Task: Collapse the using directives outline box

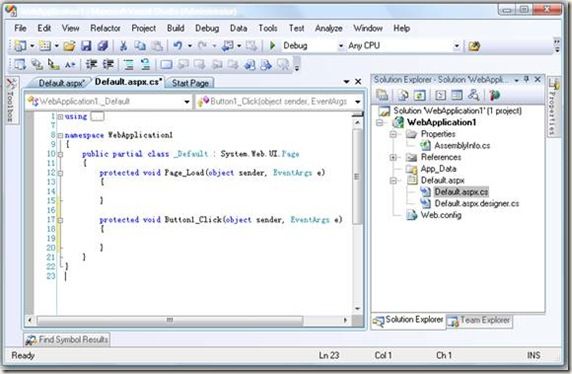Action: tap(61, 117)
